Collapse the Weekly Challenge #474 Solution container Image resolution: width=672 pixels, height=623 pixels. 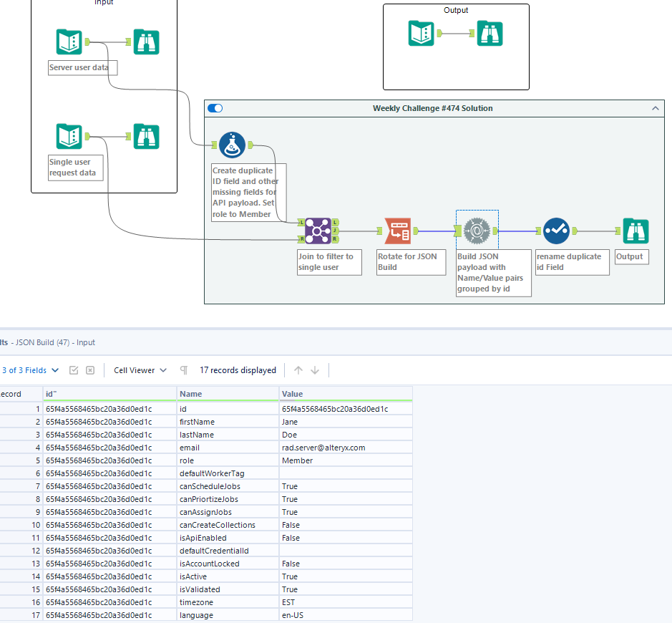[x=655, y=108]
